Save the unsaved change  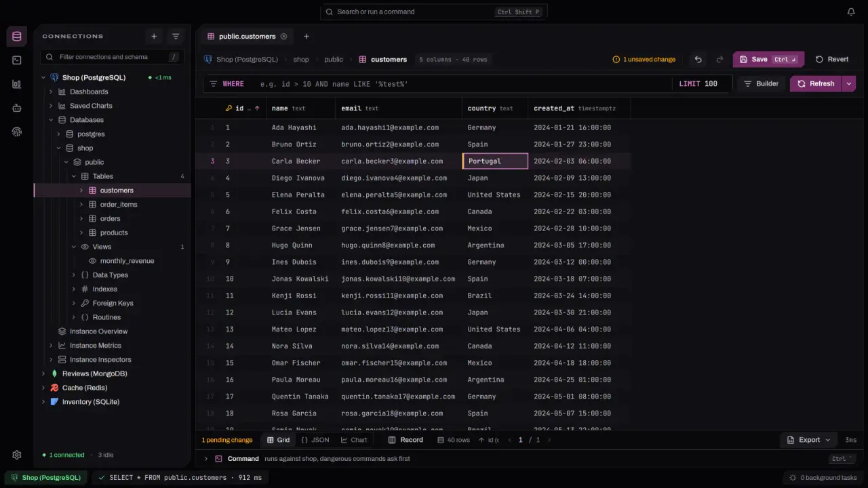[768, 60]
